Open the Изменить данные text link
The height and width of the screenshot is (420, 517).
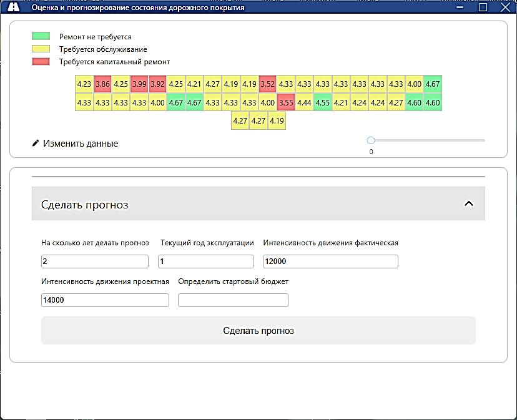click(80, 144)
